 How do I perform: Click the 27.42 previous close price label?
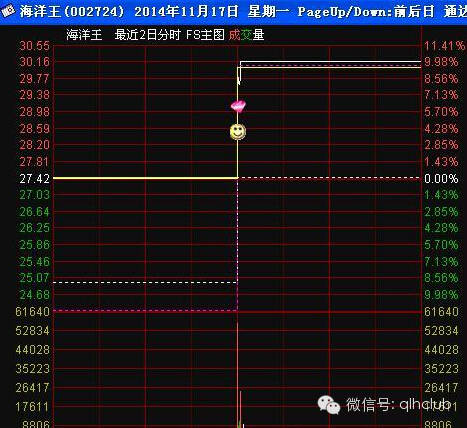coord(35,179)
